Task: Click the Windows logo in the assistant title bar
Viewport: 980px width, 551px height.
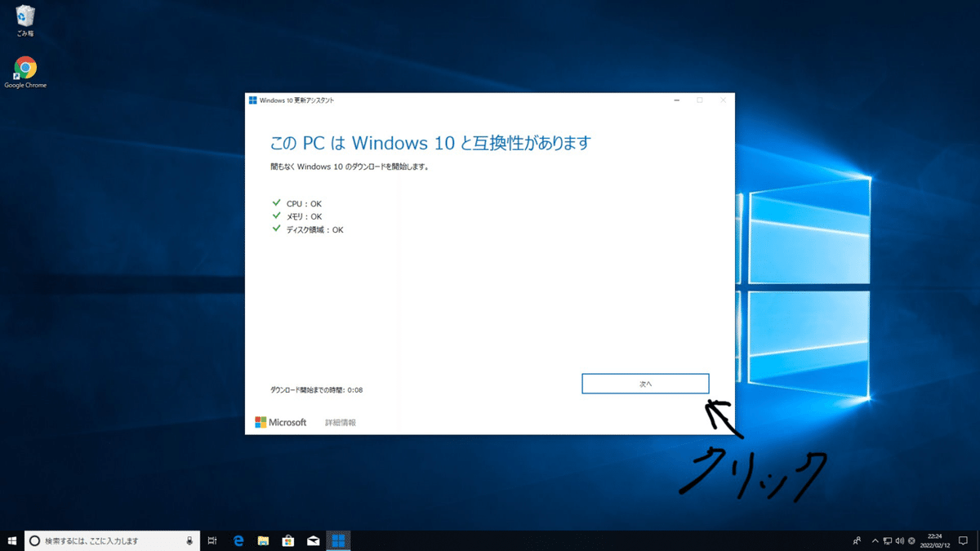Action: click(253, 100)
